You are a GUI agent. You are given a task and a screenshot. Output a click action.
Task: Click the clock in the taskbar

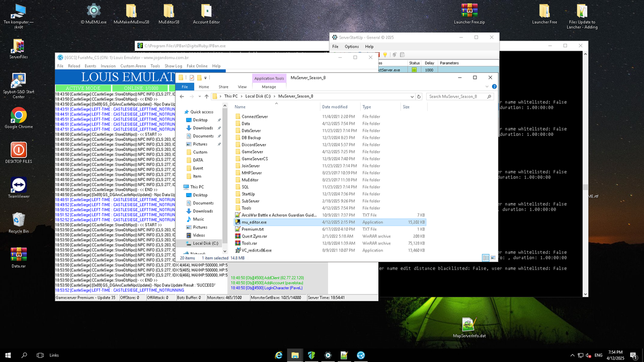[615, 355]
